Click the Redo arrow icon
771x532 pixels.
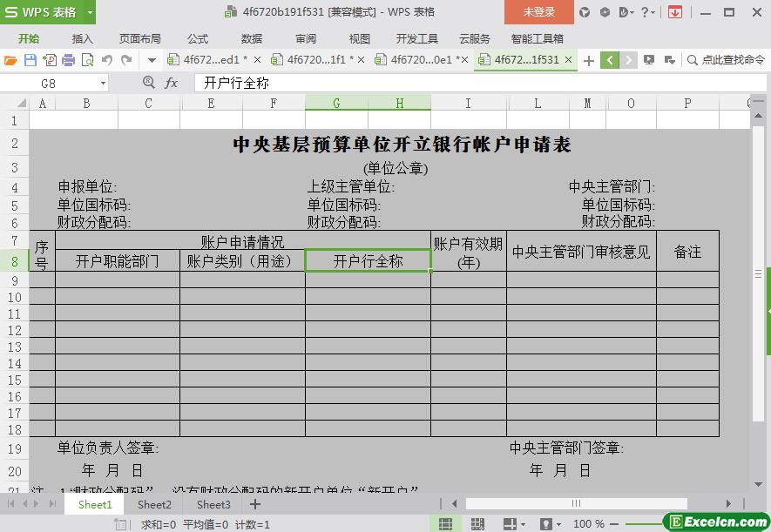pyautogui.click(x=126, y=60)
